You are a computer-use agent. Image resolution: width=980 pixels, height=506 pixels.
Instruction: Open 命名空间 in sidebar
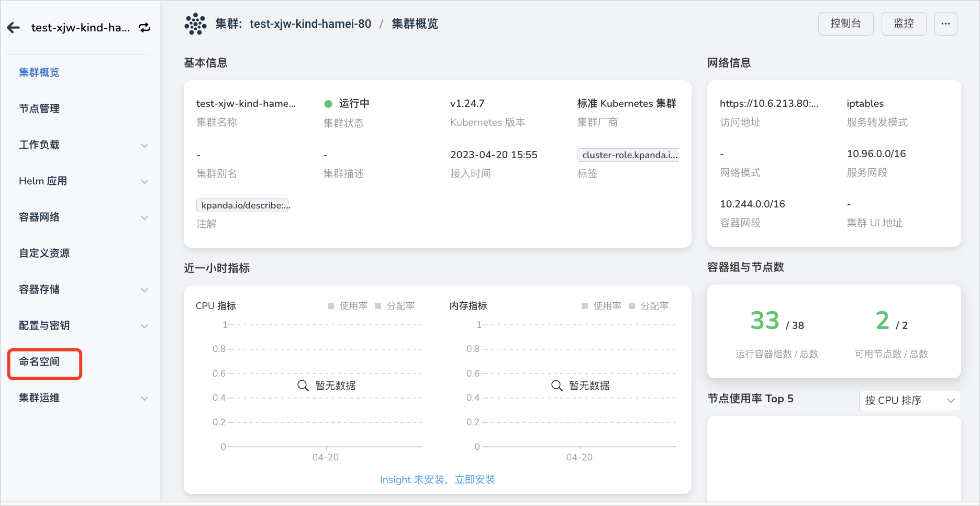39,361
